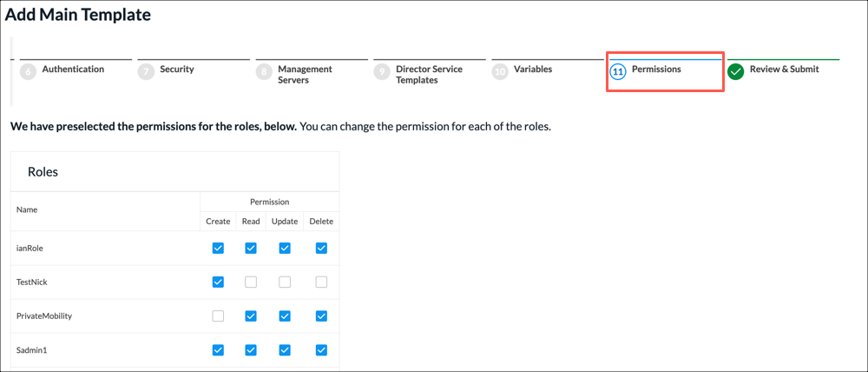Click the Read column header
Image resolution: width=868 pixels, height=372 pixels.
pos(251,222)
